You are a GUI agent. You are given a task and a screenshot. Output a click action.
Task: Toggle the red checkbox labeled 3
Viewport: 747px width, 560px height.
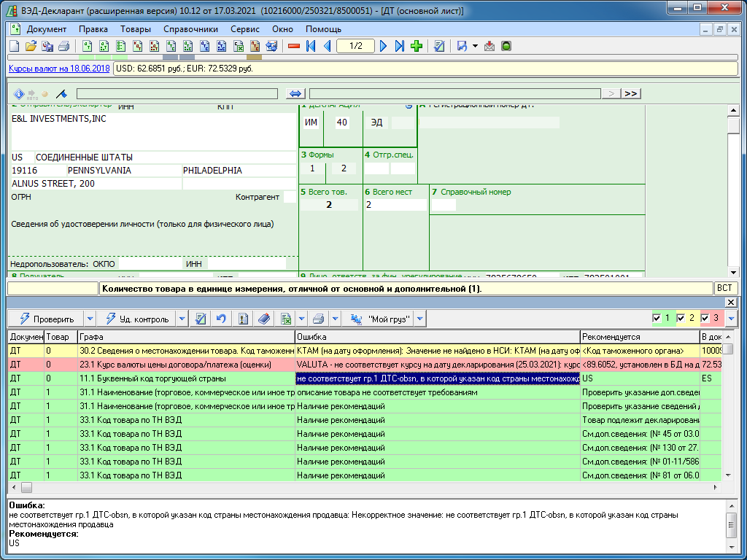[x=705, y=319]
